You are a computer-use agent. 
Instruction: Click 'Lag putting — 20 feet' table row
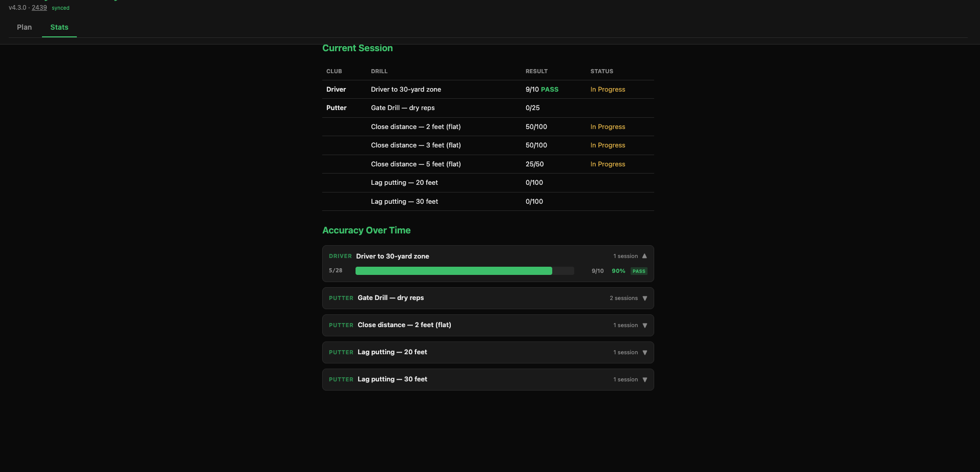click(488, 183)
